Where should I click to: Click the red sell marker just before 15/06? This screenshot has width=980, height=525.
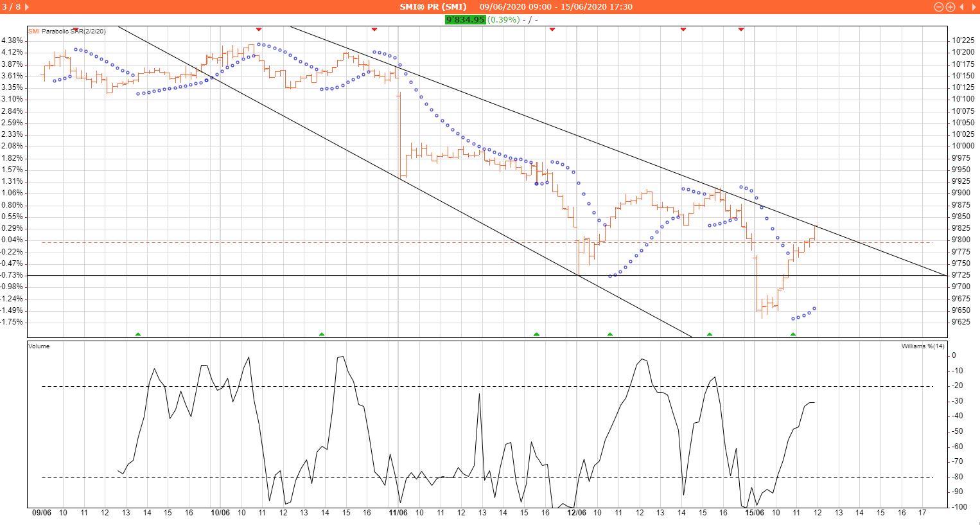click(741, 29)
